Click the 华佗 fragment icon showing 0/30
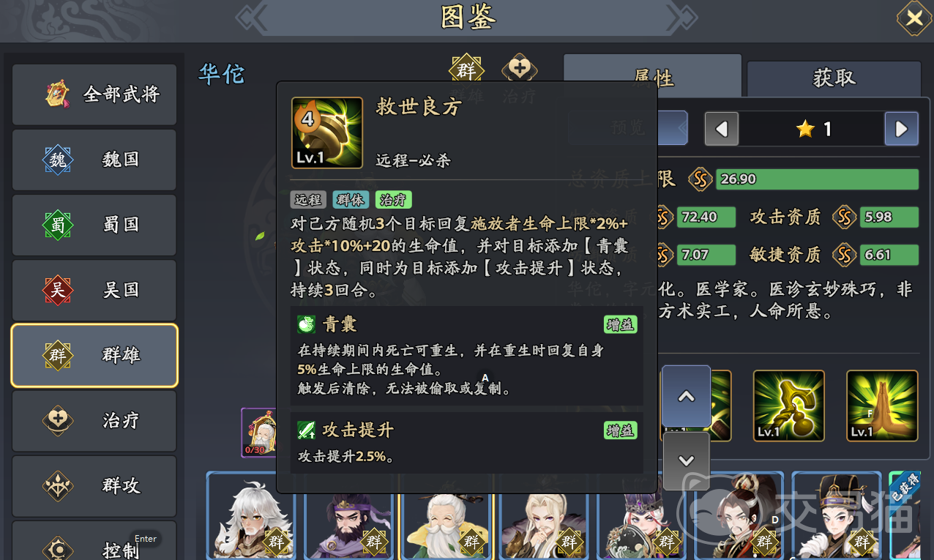934x560 pixels. pos(258,433)
